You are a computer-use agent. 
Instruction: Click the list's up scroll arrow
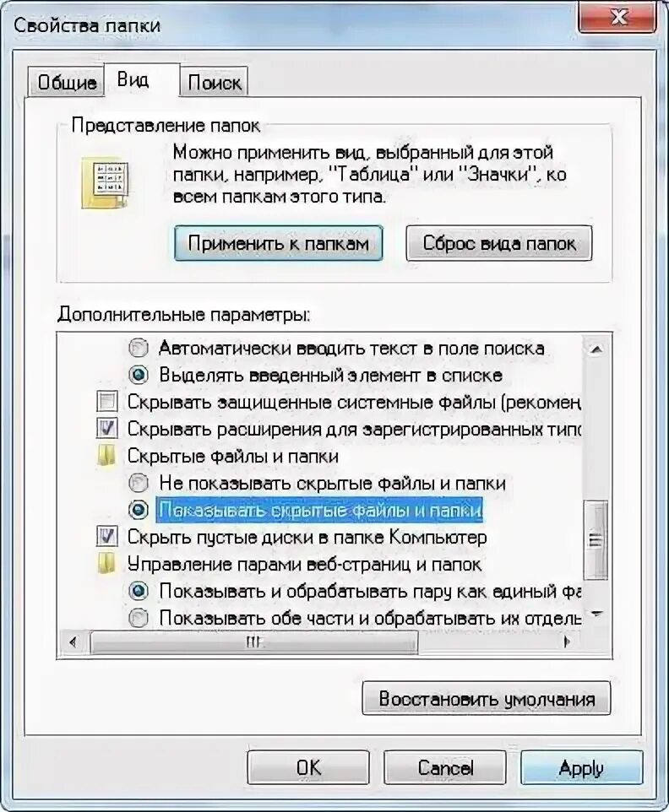(x=596, y=349)
